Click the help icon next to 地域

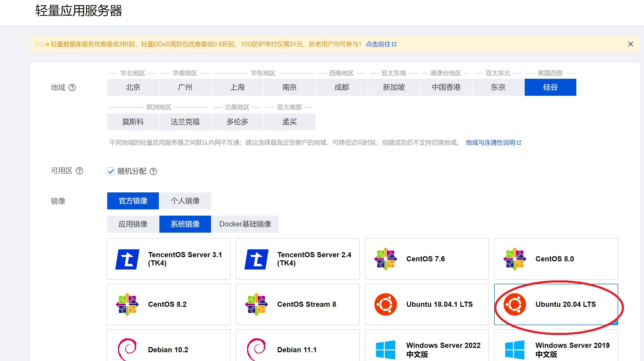72,88
